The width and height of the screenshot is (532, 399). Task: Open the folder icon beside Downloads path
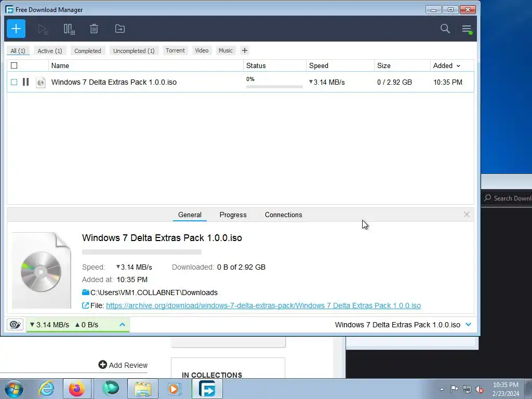86,292
